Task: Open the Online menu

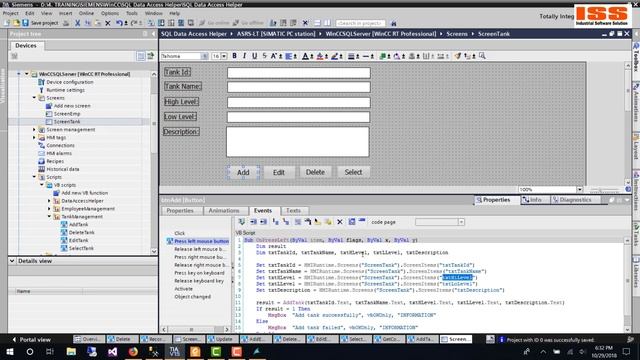Action: [86, 13]
